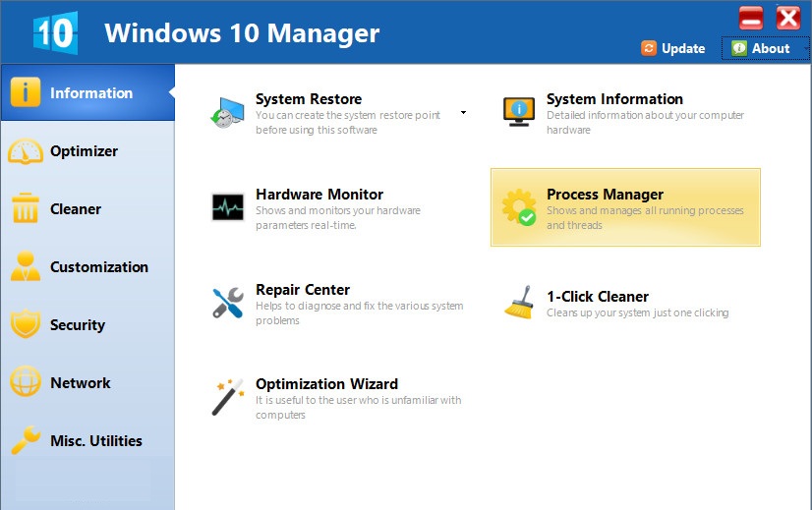Click the Windows 10 Manager logo icon
This screenshot has width=812, height=510.
point(55,32)
